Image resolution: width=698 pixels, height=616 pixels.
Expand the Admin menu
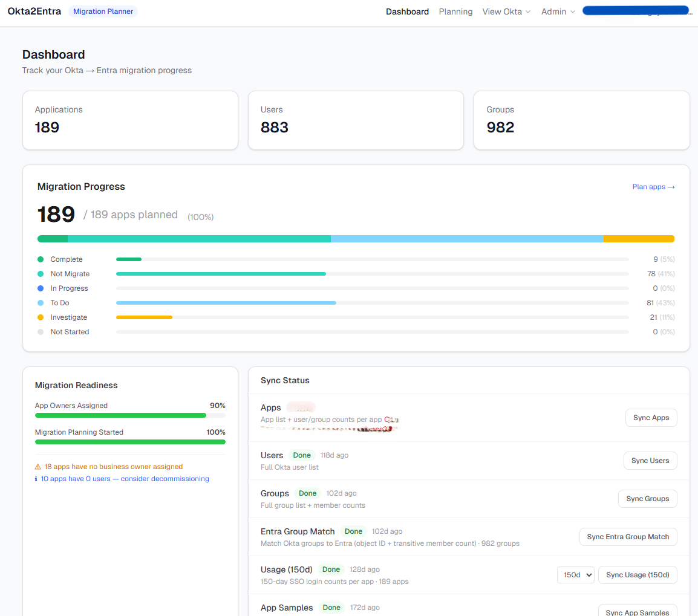[x=558, y=11]
